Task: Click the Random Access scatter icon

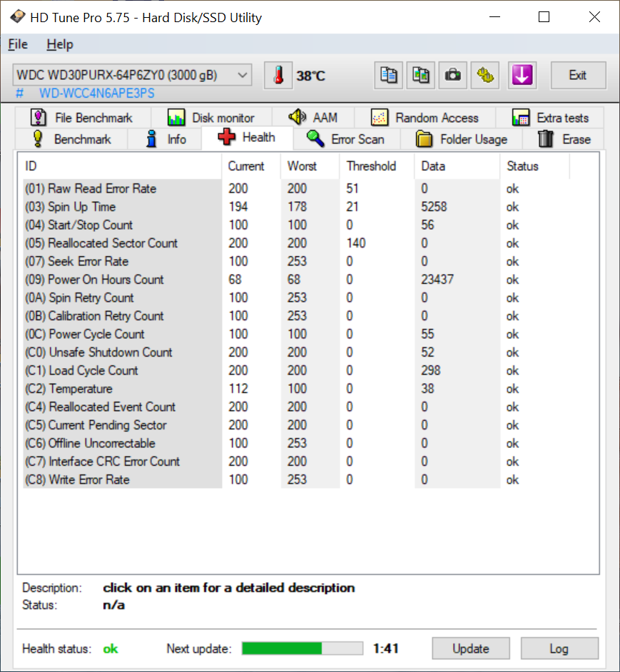Action: tap(380, 118)
